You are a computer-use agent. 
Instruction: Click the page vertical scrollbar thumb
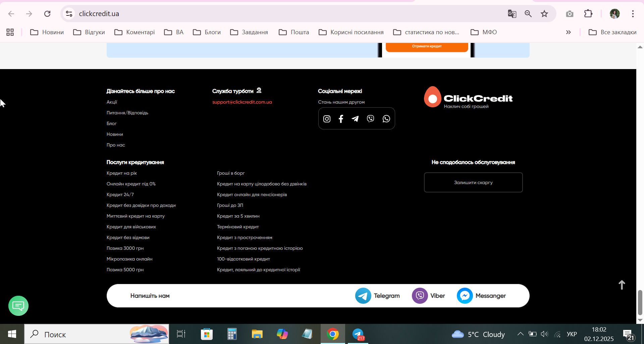tap(640, 302)
